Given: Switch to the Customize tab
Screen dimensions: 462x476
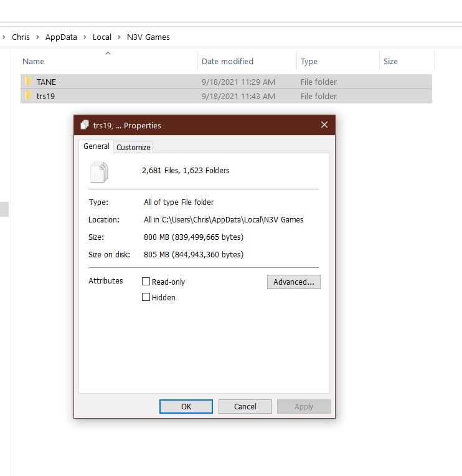Looking at the screenshot, I should point(133,147).
